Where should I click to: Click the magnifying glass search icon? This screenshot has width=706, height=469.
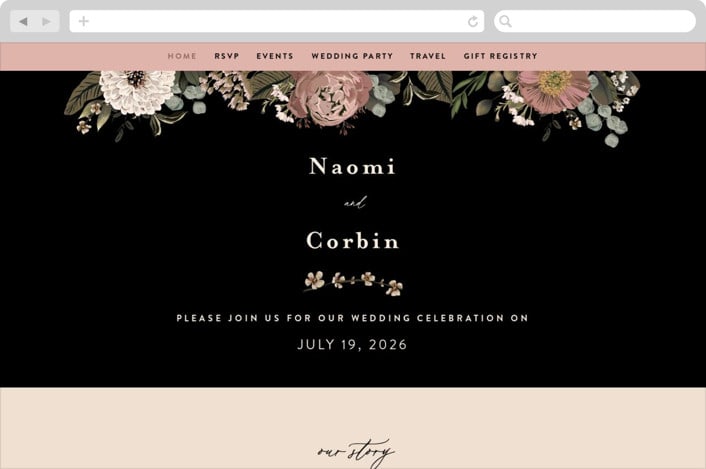tap(505, 21)
